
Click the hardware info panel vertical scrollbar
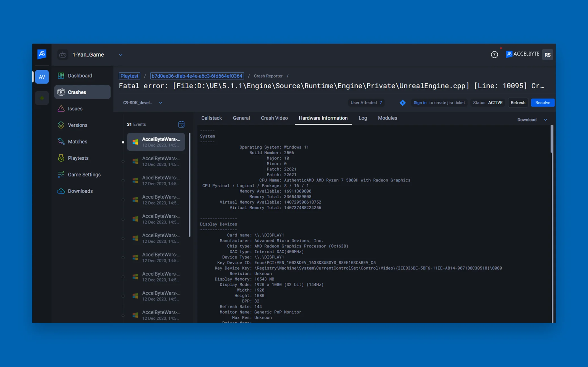[552, 139]
